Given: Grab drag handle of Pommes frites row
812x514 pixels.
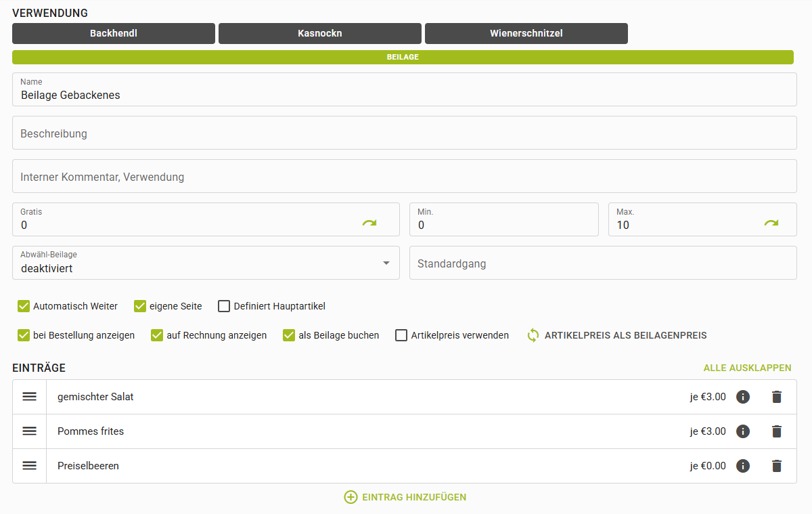Looking at the screenshot, I should point(29,431).
